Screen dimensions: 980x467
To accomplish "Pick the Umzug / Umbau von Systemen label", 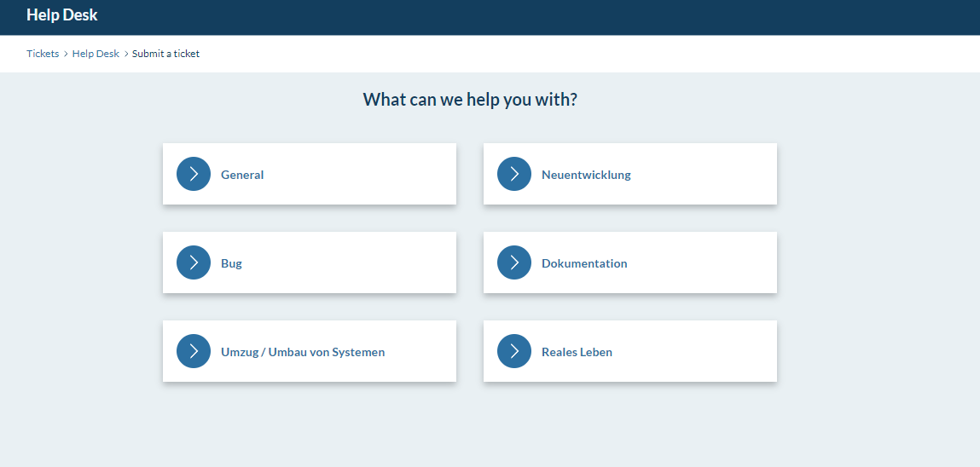I will (303, 352).
